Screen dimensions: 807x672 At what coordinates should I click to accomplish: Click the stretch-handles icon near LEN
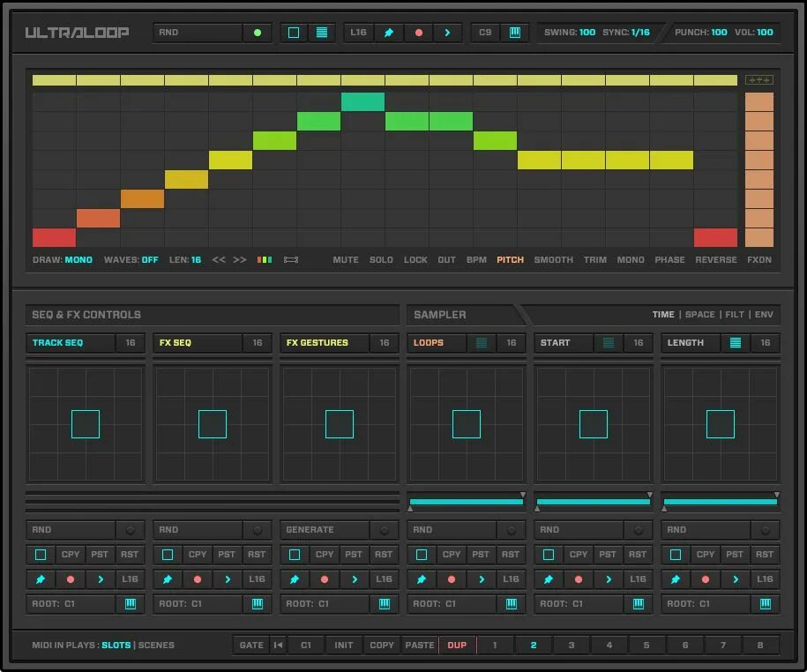291,260
